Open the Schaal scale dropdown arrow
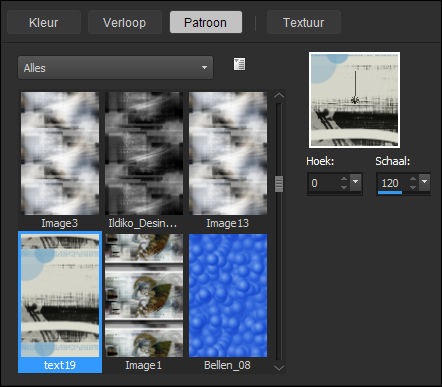Image resolution: width=442 pixels, height=387 pixels. (424, 182)
